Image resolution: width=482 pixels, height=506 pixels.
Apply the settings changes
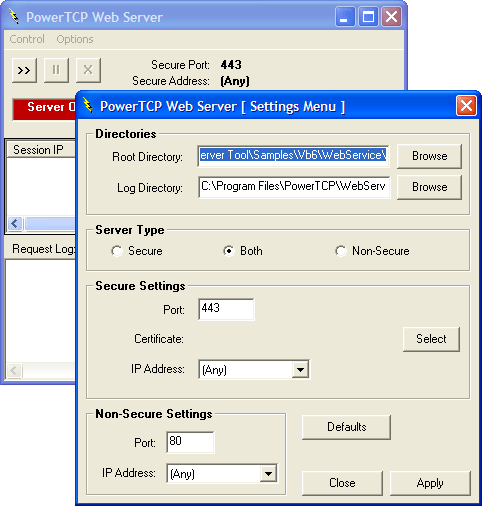pos(430,483)
